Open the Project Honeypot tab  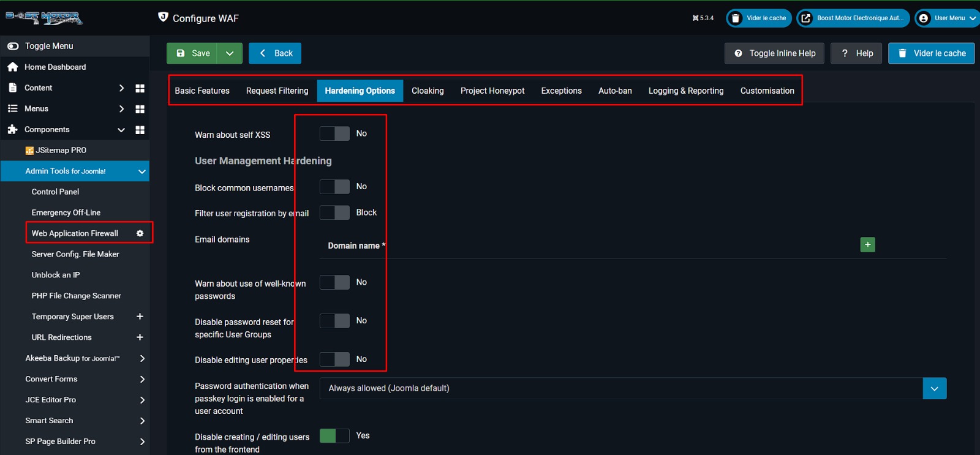pyautogui.click(x=492, y=91)
